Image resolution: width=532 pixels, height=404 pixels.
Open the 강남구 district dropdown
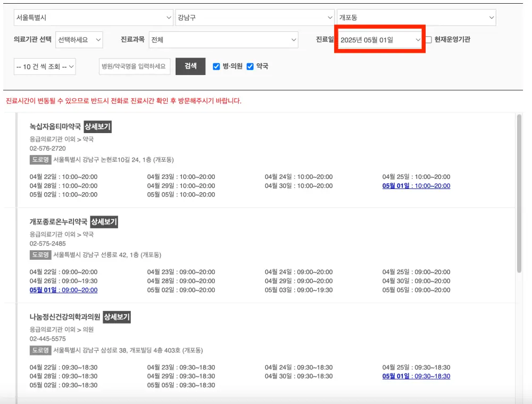(254, 17)
